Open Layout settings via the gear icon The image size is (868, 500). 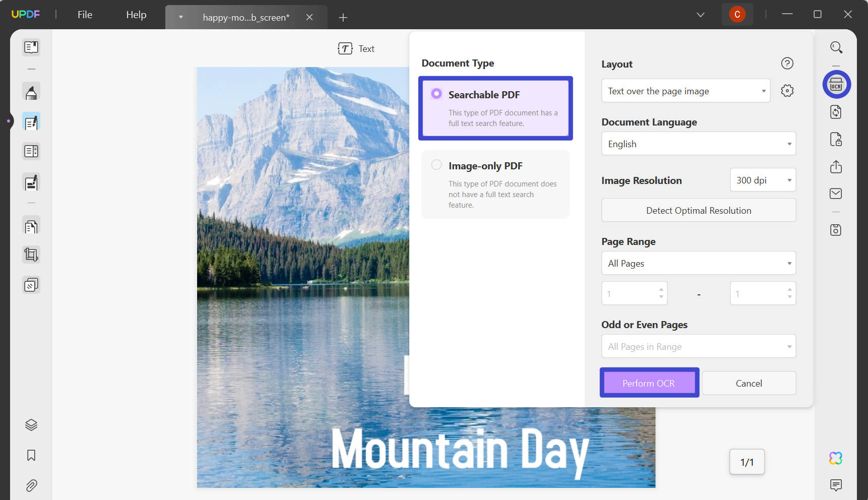pyautogui.click(x=787, y=90)
